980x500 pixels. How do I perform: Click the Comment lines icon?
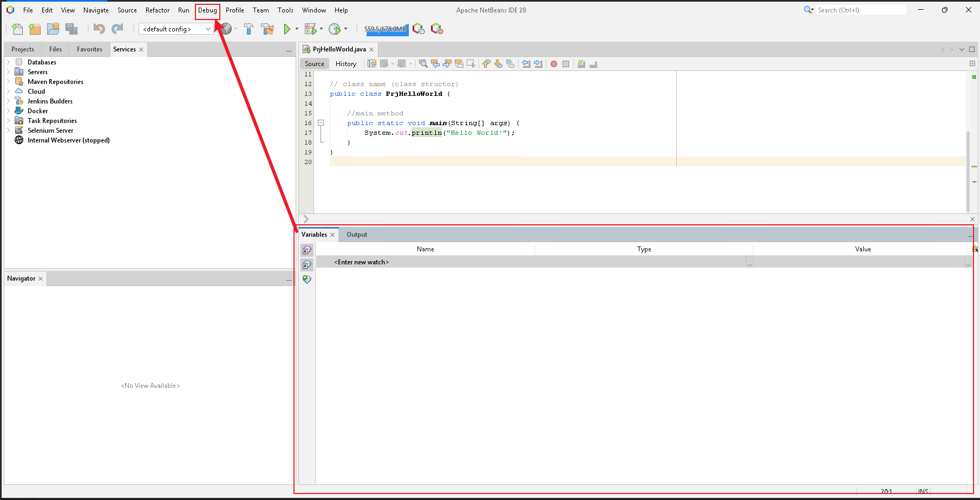[x=582, y=64]
